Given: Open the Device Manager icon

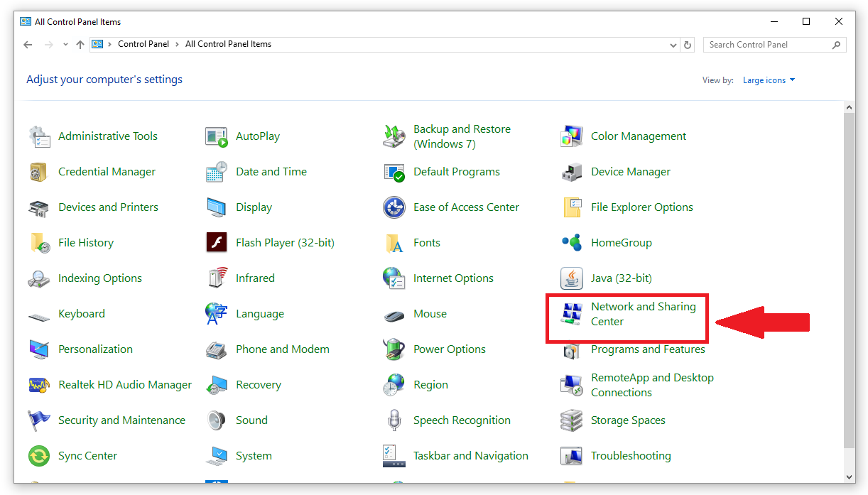Looking at the screenshot, I should (x=572, y=172).
